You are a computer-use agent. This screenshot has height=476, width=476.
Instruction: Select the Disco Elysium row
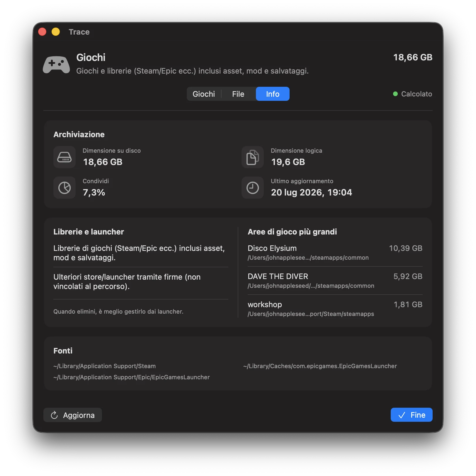click(335, 253)
